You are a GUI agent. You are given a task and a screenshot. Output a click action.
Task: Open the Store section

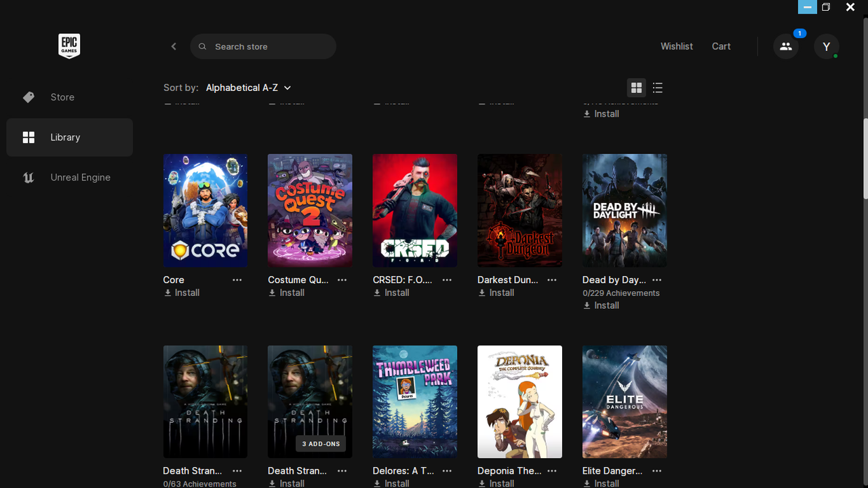click(70, 97)
